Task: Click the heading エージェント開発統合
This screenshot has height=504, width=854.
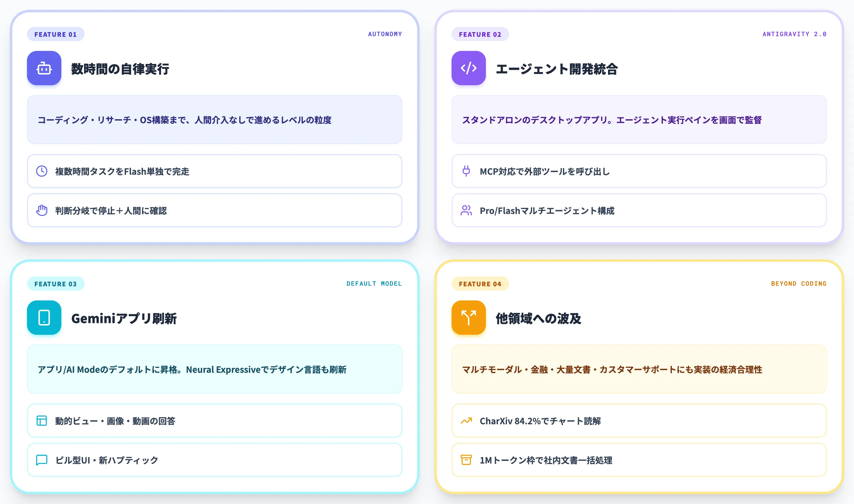Action: click(557, 69)
